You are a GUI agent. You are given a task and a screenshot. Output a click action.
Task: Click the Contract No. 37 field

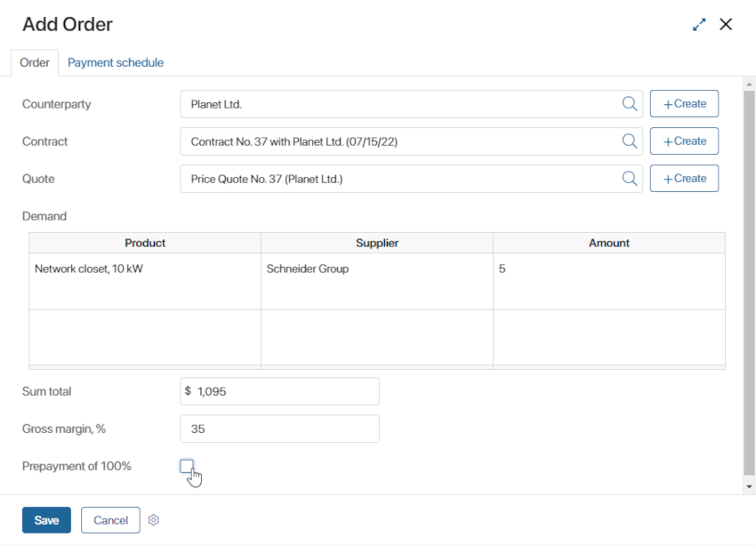(411, 141)
